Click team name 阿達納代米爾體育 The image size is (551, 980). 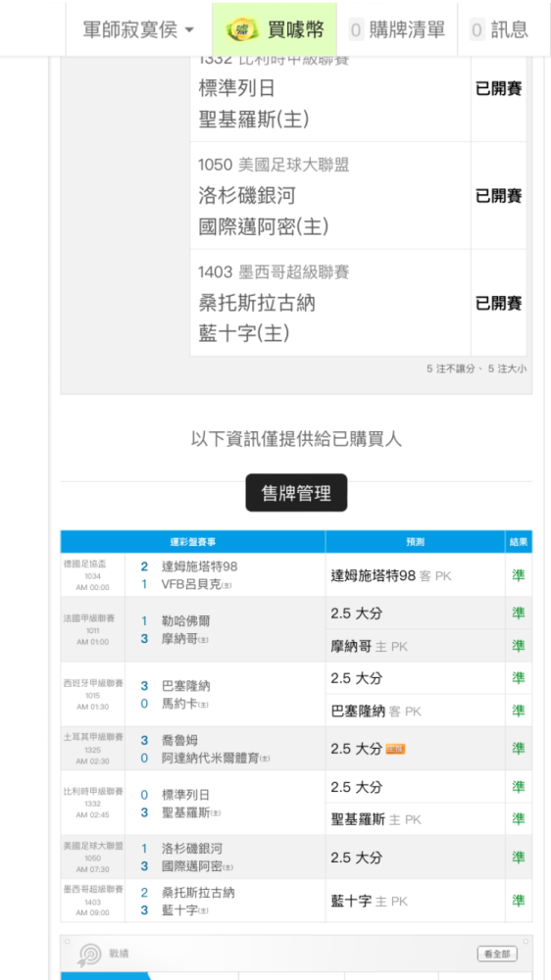212,759
